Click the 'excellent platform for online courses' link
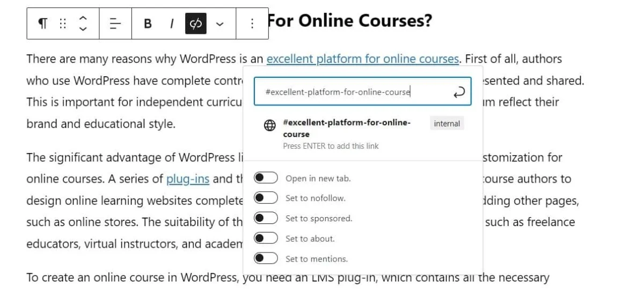 pyautogui.click(x=363, y=59)
